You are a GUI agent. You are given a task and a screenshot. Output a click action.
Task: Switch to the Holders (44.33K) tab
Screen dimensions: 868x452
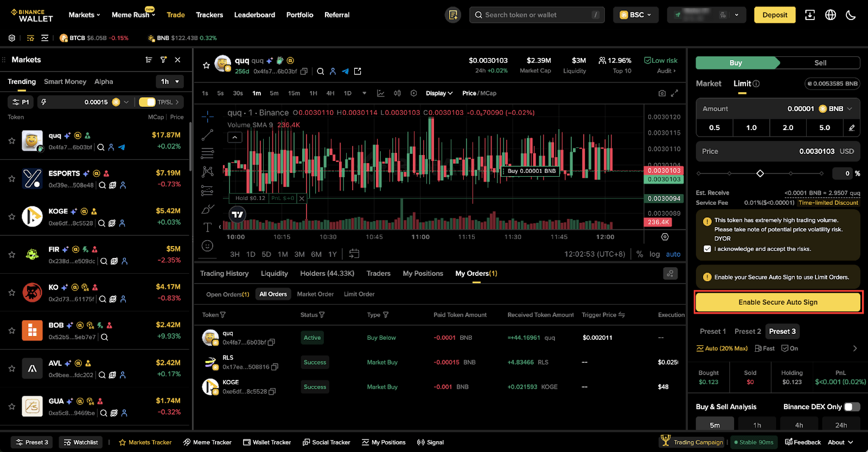tap(327, 274)
